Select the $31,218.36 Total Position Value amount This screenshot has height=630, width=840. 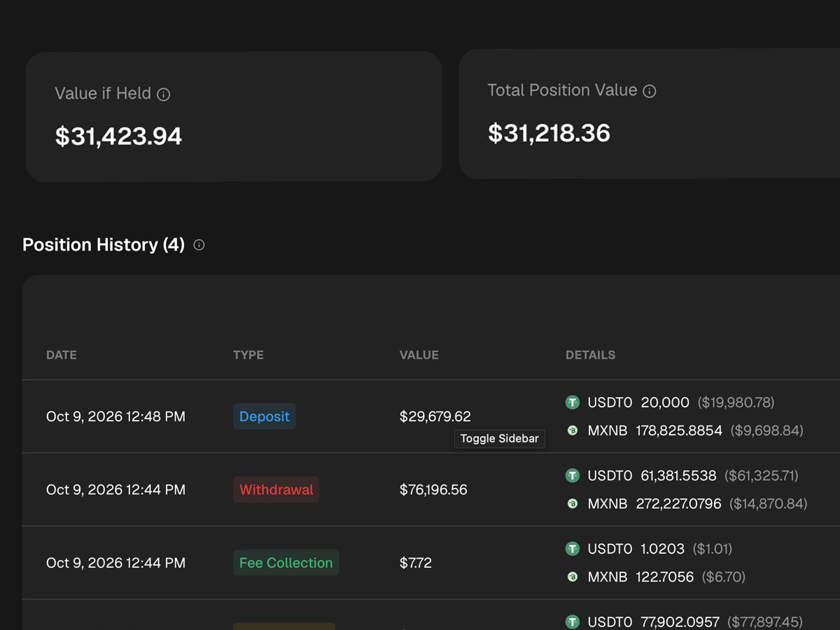click(x=549, y=133)
